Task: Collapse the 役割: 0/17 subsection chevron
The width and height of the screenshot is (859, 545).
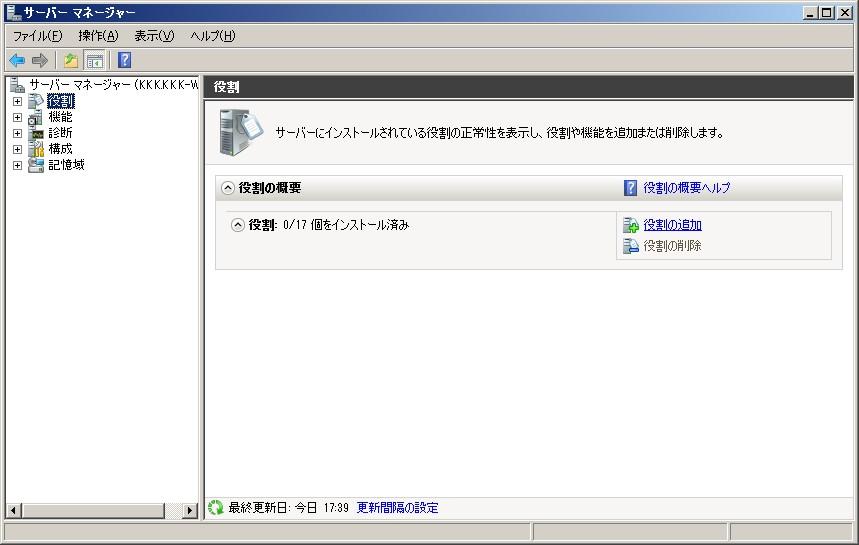Action: [x=238, y=225]
